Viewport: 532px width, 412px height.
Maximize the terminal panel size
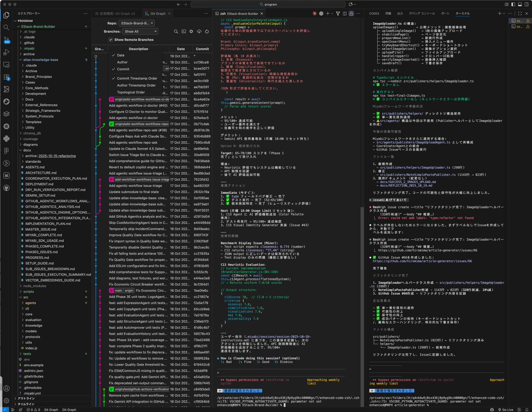(520, 14)
